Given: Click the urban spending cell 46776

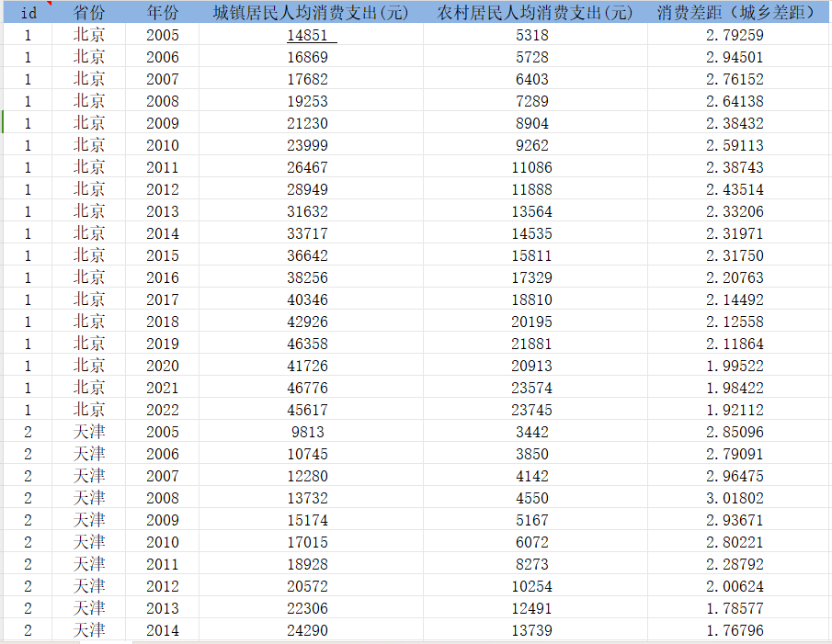Looking at the screenshot, I should point(306,388).
